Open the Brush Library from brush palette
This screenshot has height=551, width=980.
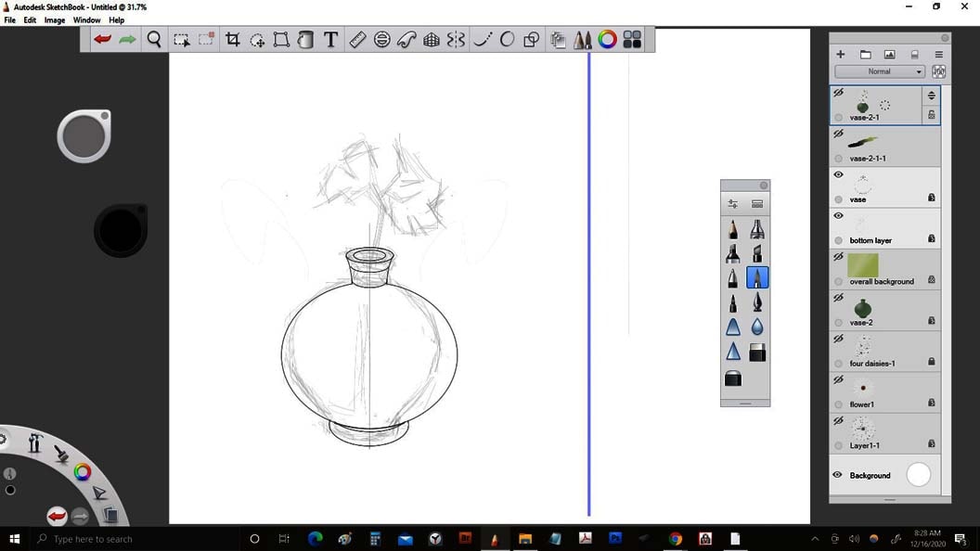[x=757, y=204]
